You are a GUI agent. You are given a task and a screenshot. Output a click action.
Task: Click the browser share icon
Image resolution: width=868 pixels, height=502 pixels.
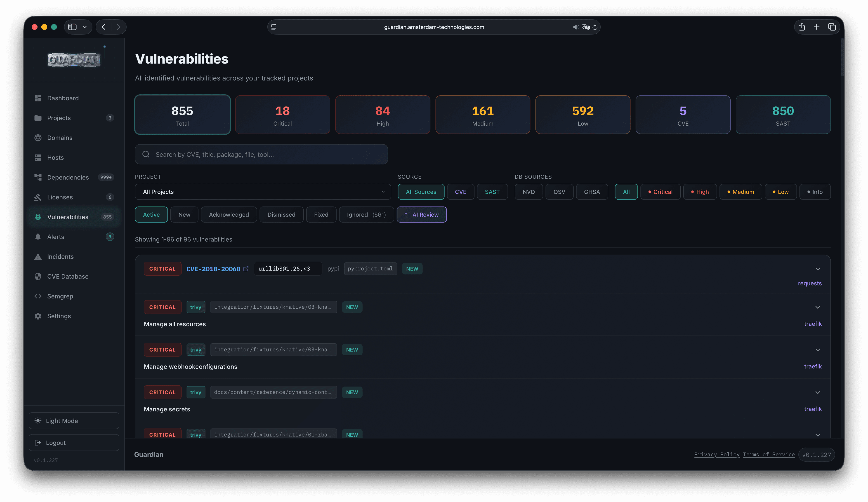pos(801,27)
